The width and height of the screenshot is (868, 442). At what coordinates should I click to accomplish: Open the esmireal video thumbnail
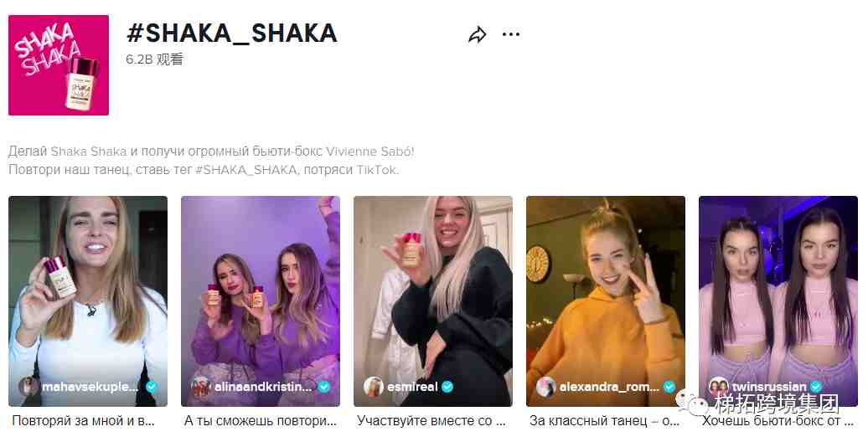coord(433,301)
